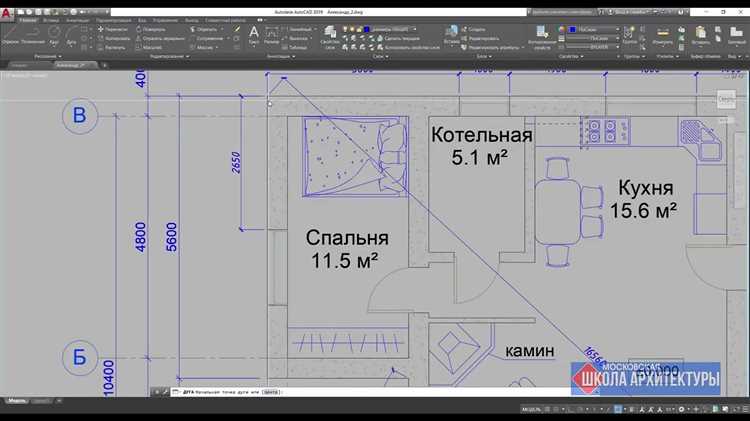The width and height of the screenshot is (750, 421).
Task: Select the Text (Текст) tool
Action: (x=254, y=35)
